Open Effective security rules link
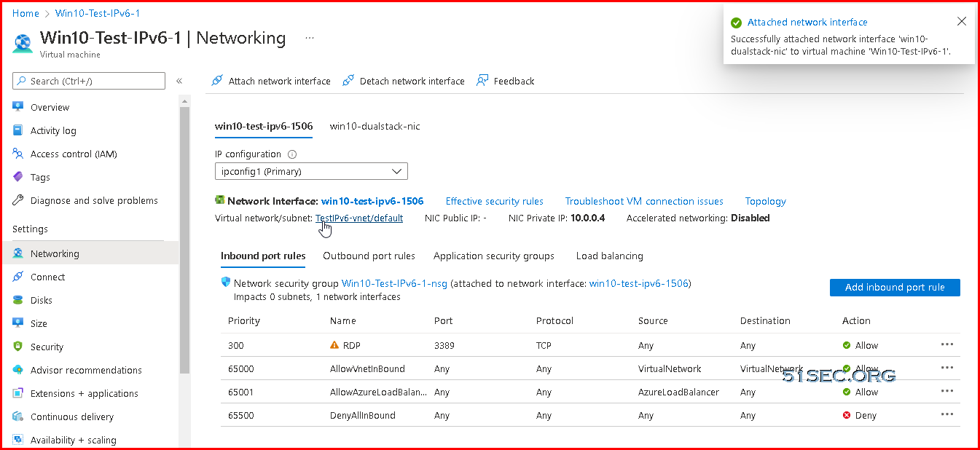980x450 pixels. tap(495, 201)
